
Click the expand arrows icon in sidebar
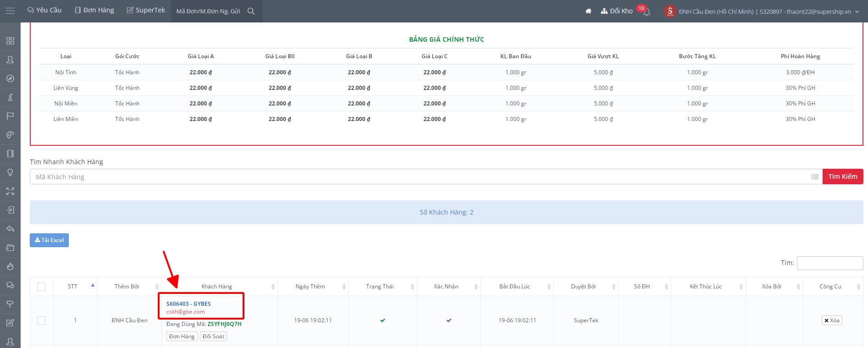10,191
